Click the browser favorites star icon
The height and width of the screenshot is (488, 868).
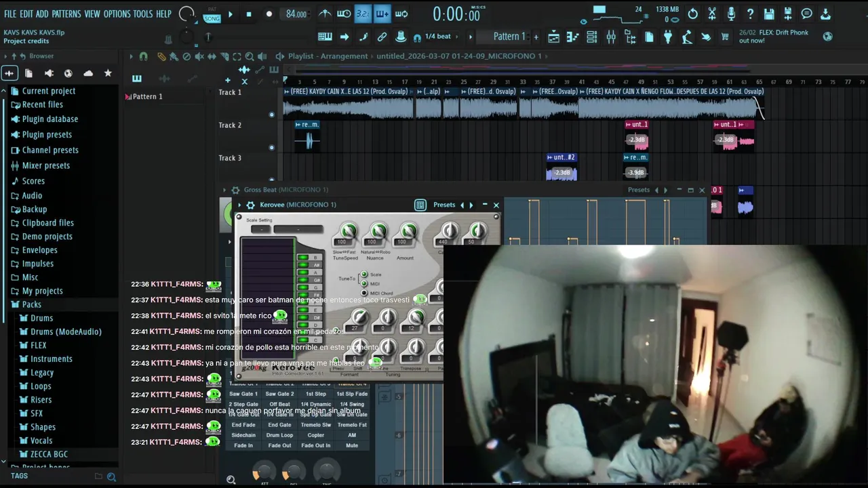(108, 73)
